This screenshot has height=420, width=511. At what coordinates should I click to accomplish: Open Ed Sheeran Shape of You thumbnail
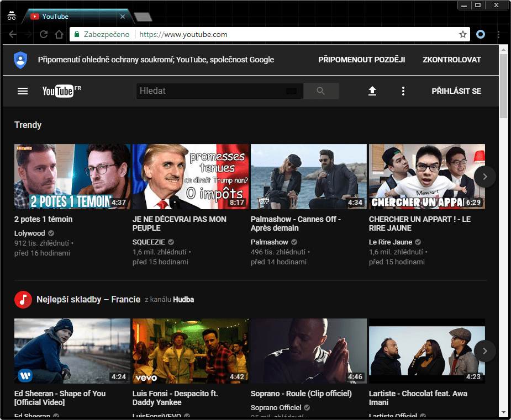coord(72,351)
